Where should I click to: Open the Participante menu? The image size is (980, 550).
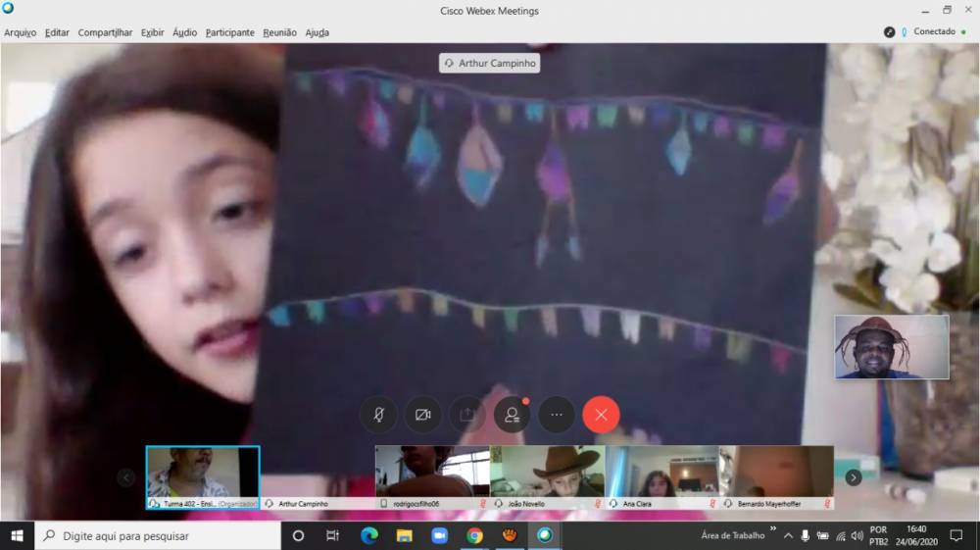pyautogui.click(x=229, y=32)
